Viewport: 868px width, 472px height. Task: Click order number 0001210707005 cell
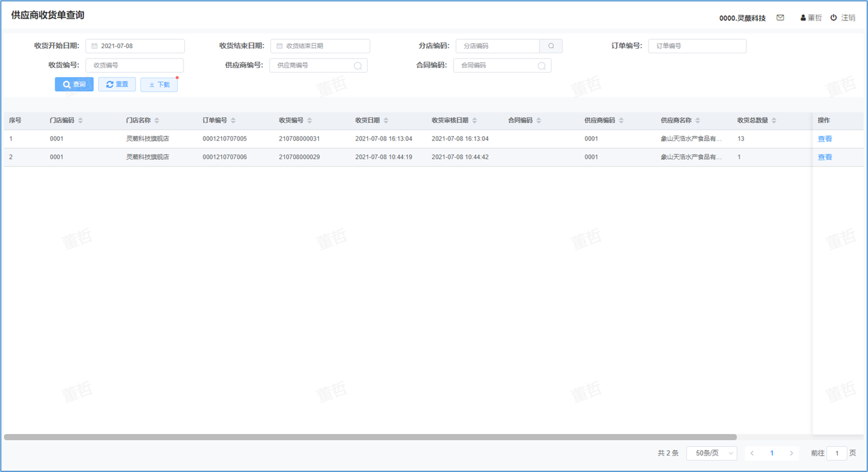click(225, 139)
